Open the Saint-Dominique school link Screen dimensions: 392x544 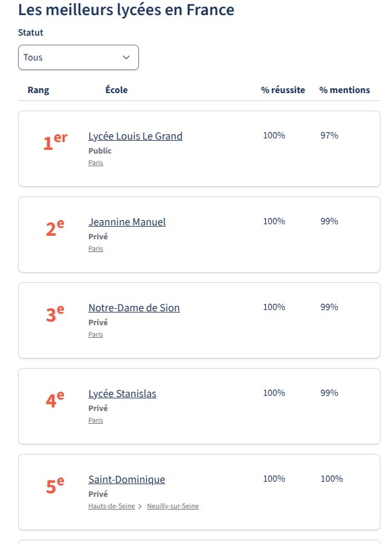[x=127, y=479]
